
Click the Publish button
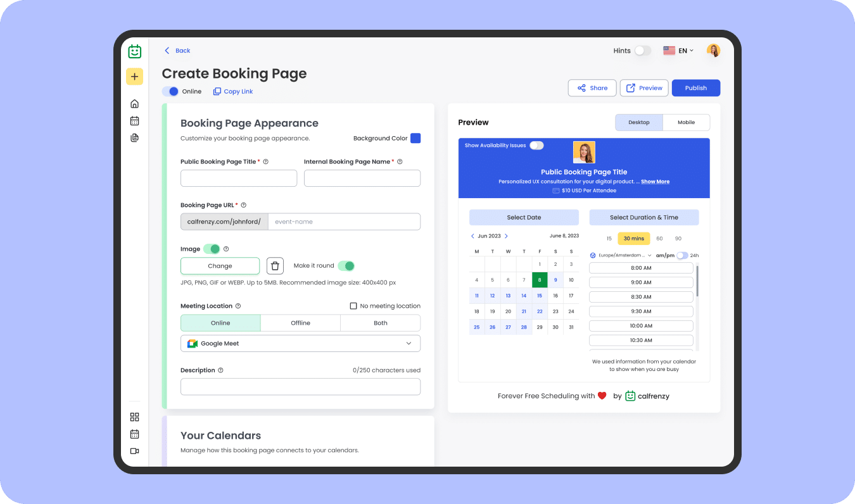pyautogui.click(x=695, y=88)
